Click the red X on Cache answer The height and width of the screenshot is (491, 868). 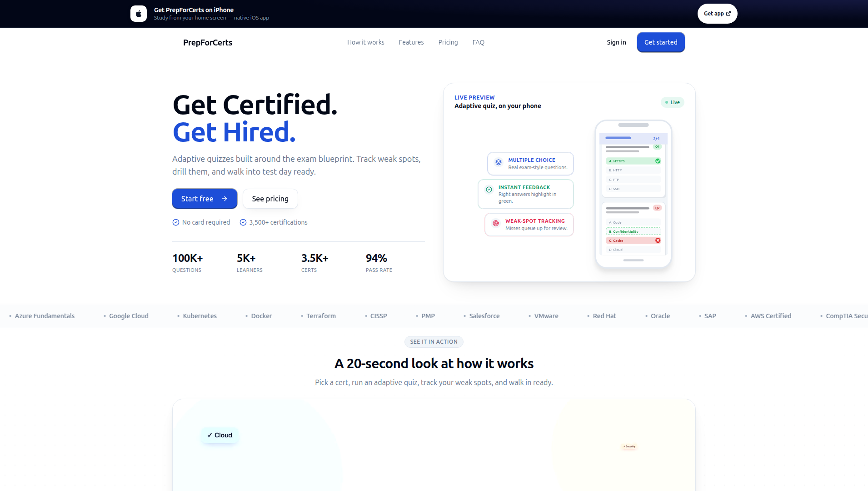pyautogui.click(x=658, y=240)
